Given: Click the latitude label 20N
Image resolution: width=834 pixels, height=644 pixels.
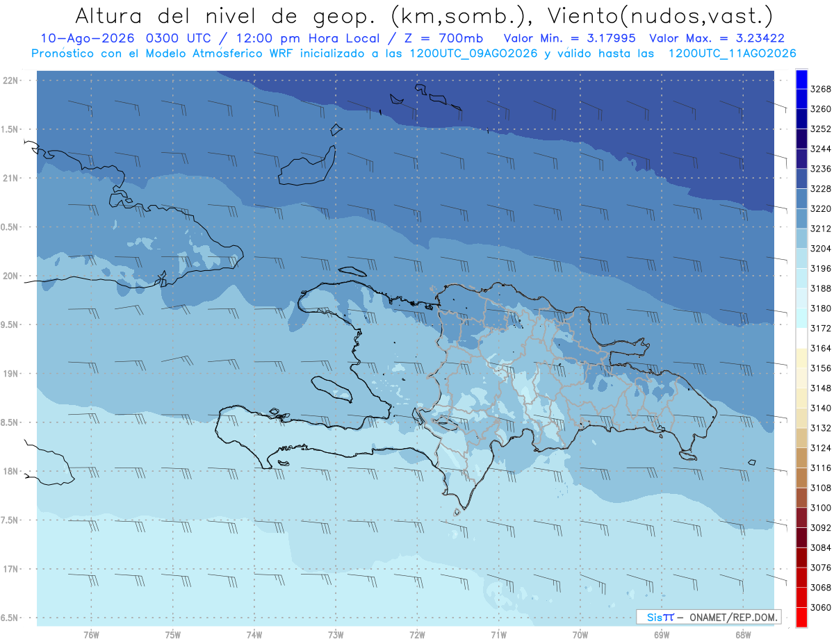Looking at the screenshot, I should (11, 276).
